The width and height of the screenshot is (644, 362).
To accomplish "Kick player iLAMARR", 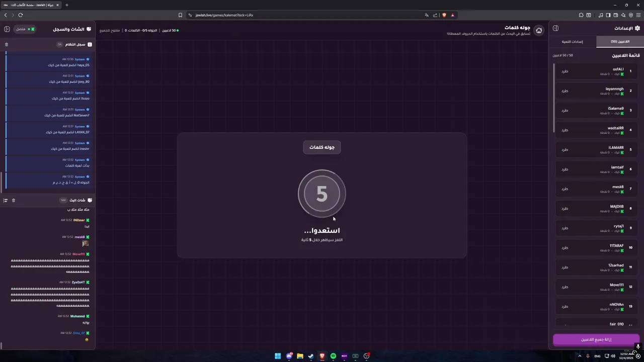I will tap(565, 150).
